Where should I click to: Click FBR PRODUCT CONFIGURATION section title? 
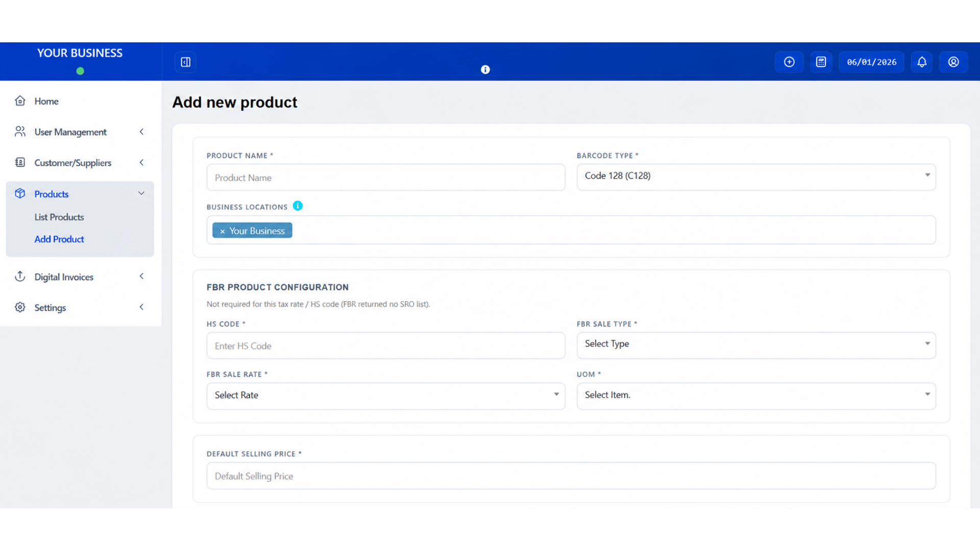point(278,287)
